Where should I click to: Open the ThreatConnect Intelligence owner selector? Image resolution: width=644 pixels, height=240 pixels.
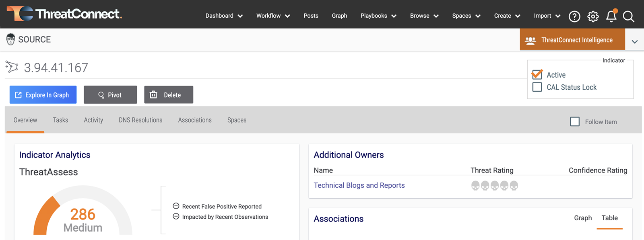(x=572, y=39)
